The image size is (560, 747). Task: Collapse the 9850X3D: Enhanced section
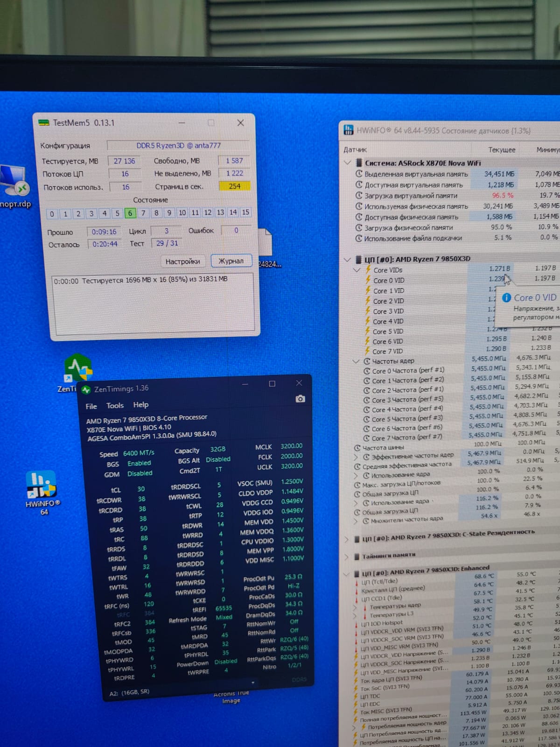pyautogui.click(x=346, y=574)
